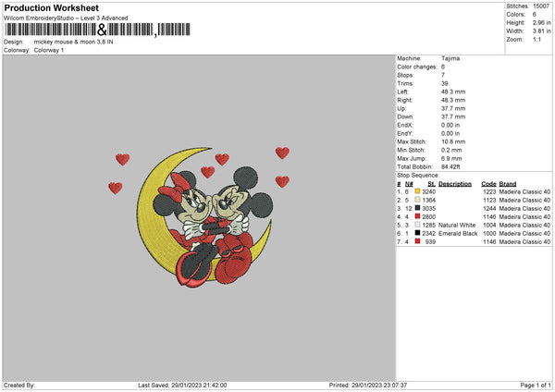Click the Stitches value '15007'
This screenshot has width=555, height=392.
pyautogui.click(x=541, y=6)
